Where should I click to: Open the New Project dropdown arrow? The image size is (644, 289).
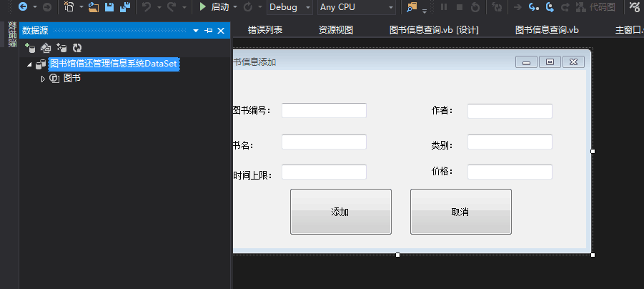pos(81,7)
